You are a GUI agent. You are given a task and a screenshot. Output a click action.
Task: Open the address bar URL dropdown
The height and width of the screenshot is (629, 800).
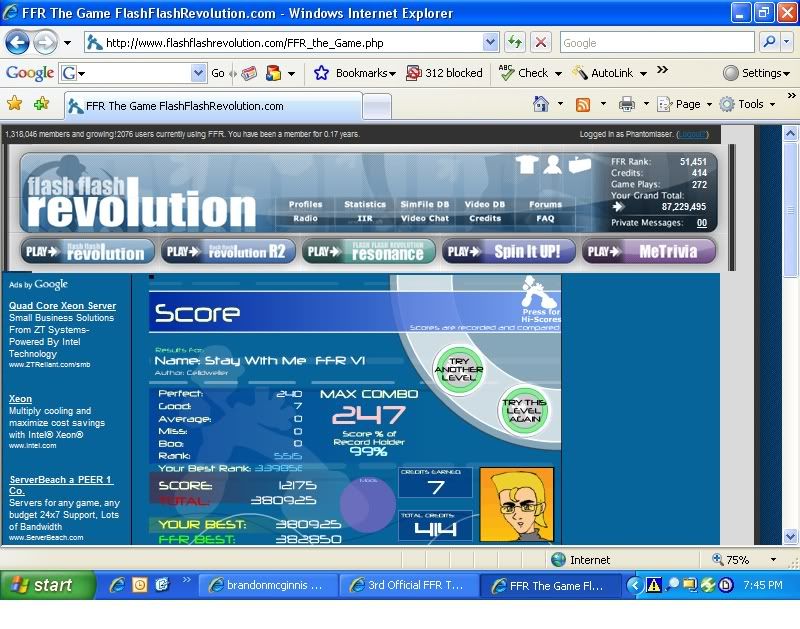(x=490, y=42)
